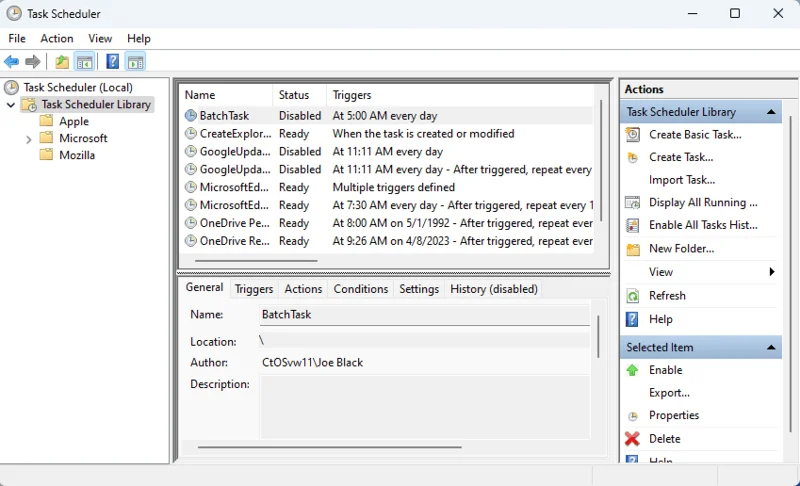This screenshot has height=486, width=800.
Task: Expand the Microsoft folder tree node
Action: tap(28, 139)
